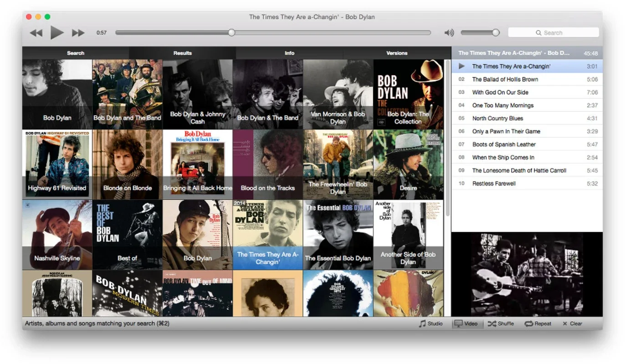Select track With God On Our Side
The width and height of the screenshot is (625, 364).
click(527, 92)
